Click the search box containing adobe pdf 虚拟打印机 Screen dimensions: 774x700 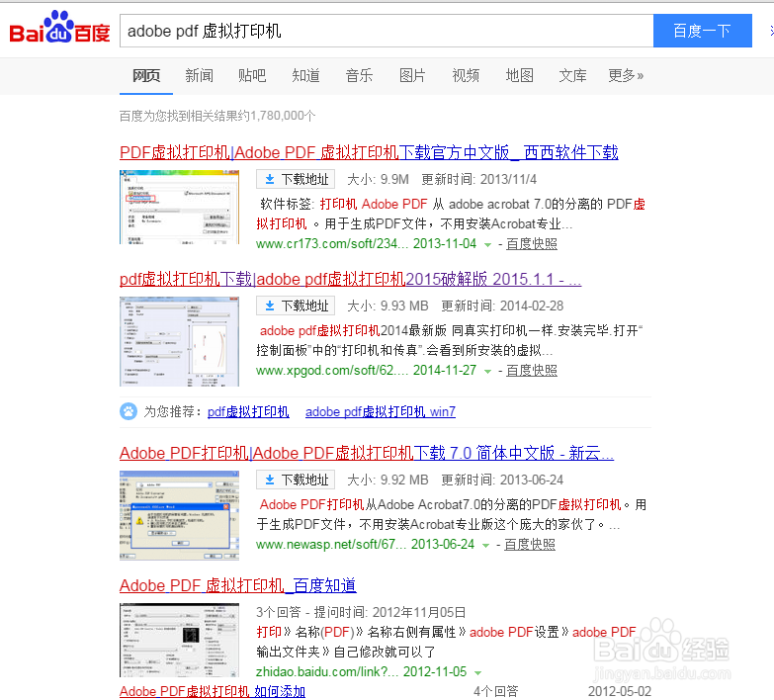(x=387, y=31)
